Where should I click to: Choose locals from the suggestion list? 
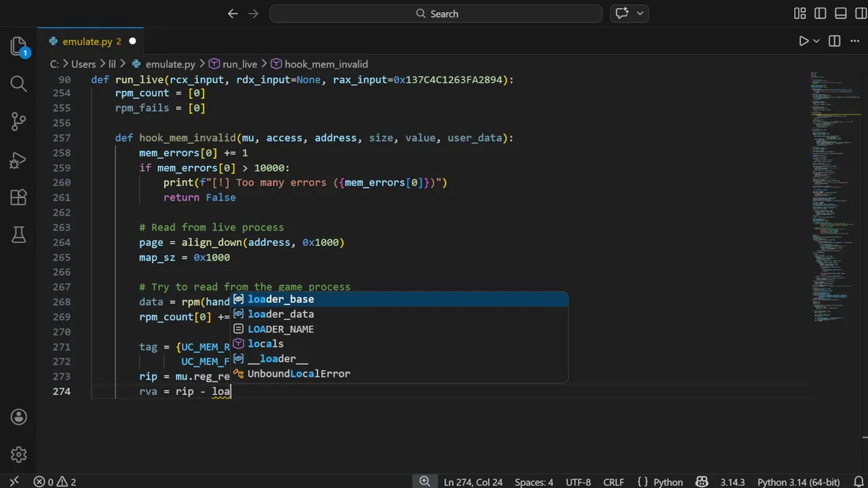[399, 344]
